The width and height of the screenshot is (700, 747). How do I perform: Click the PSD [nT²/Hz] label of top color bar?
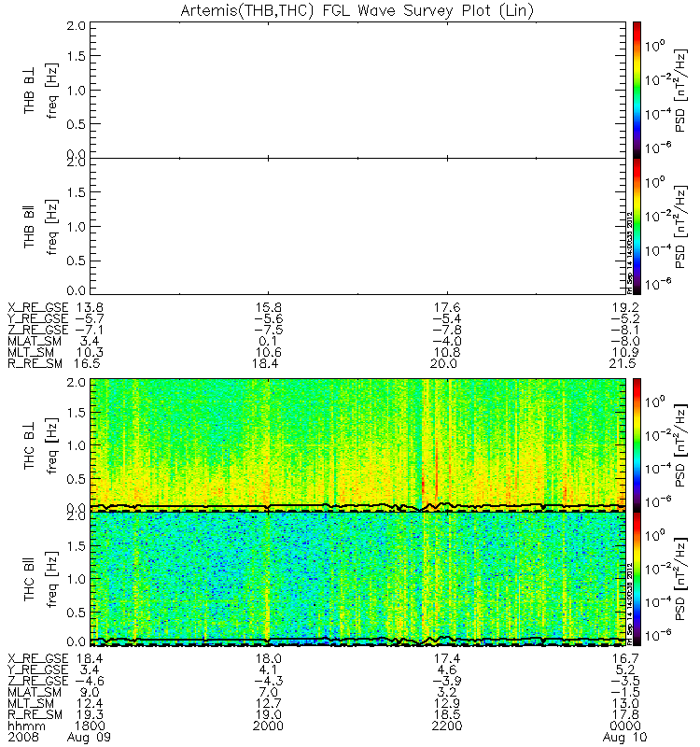click(681, 90)
